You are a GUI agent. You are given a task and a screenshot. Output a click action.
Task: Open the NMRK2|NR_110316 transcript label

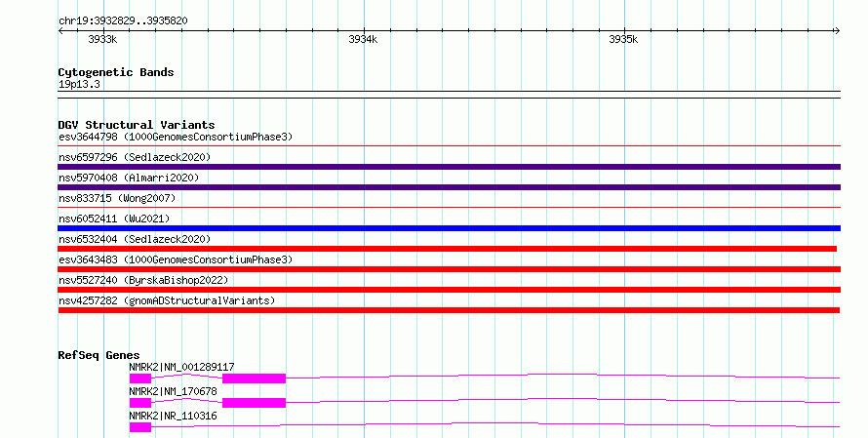coord(173,416)
